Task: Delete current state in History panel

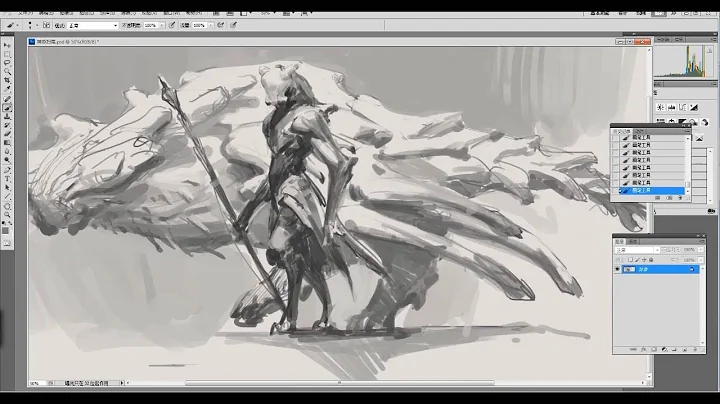Action: (x=680, y=198)
